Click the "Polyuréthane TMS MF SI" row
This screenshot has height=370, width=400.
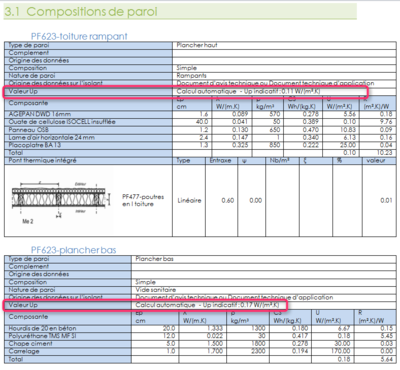(200, 336)
